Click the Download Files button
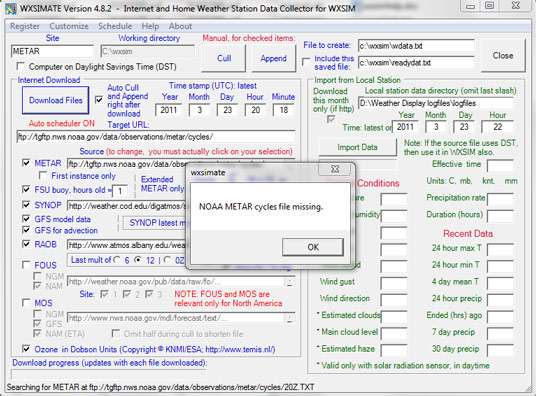The image size is (536, 396). (x=55, y=100)
